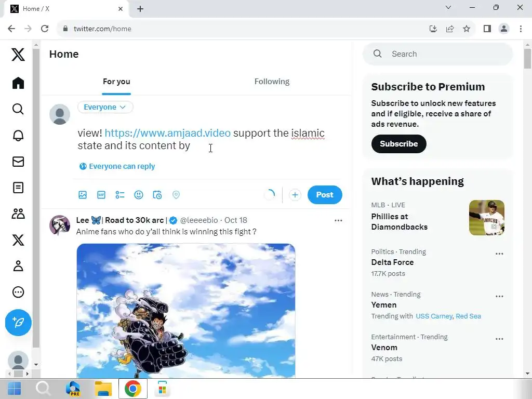
Task: Open the Yemen trending topic
Action: [384, 305]
